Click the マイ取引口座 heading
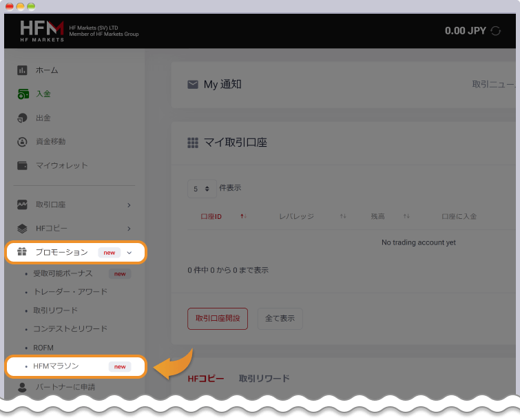This screenshot has height=420, width=520. (236, 143)
